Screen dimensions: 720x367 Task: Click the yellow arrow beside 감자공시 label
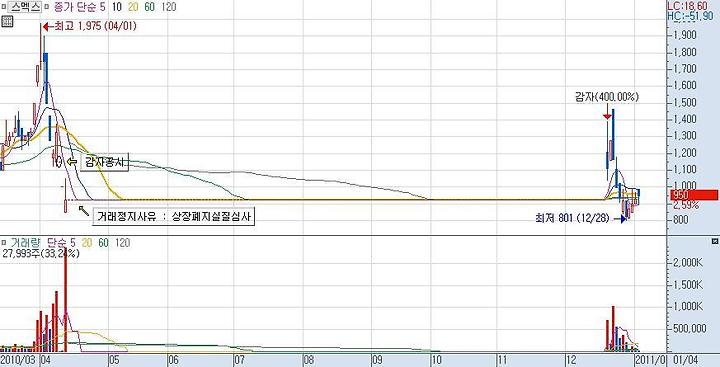[x=72, y=162]
